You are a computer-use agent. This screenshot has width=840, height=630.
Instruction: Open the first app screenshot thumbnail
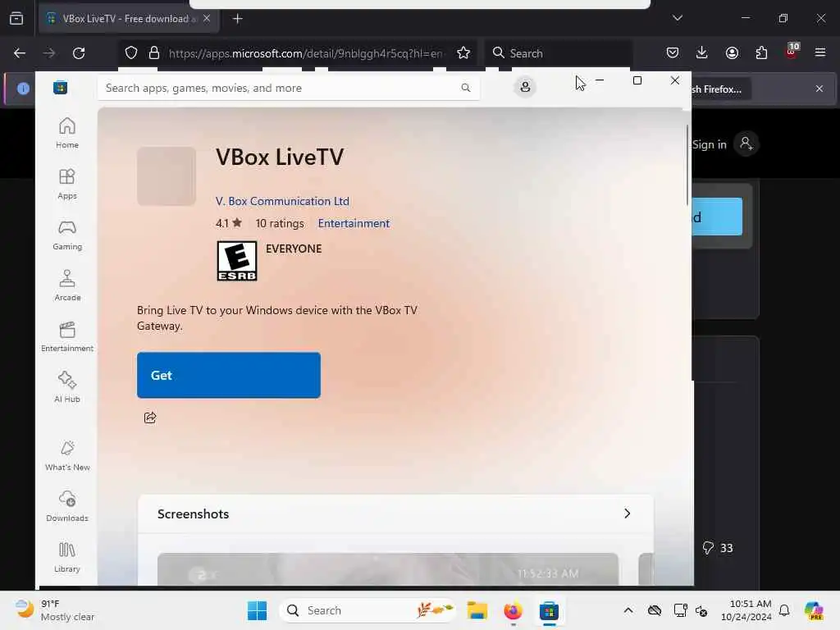coord(388,569)
